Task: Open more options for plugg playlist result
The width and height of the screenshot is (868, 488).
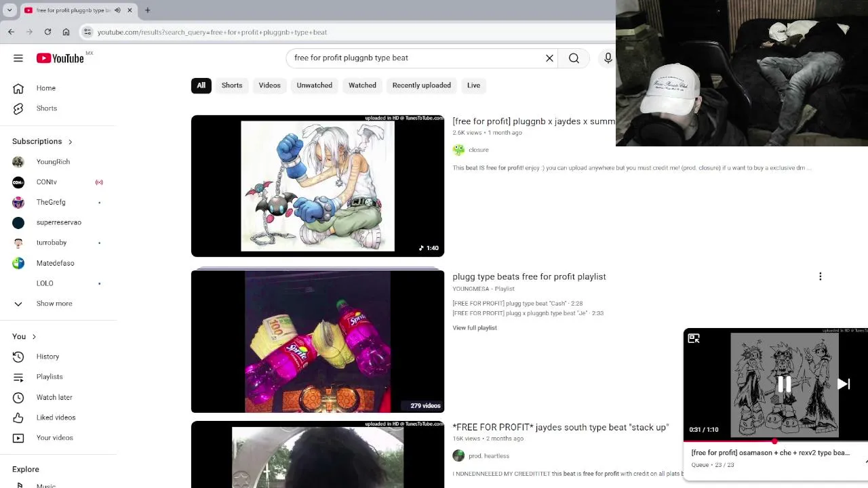Action: 821,277
